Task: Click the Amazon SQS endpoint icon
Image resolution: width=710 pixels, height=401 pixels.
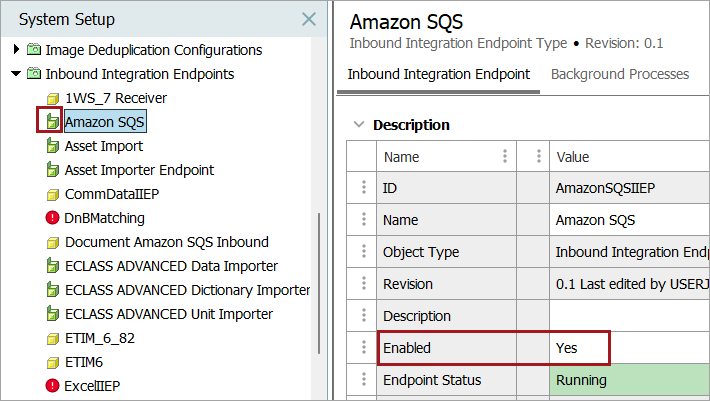Action: pyautogui.click(x=52, y=122)
